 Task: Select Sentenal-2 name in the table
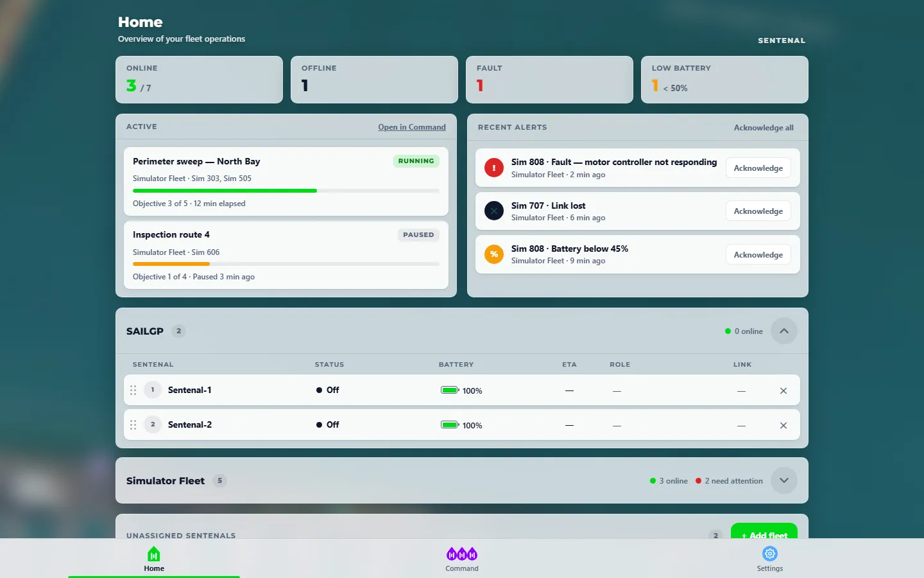click(190, 425)
